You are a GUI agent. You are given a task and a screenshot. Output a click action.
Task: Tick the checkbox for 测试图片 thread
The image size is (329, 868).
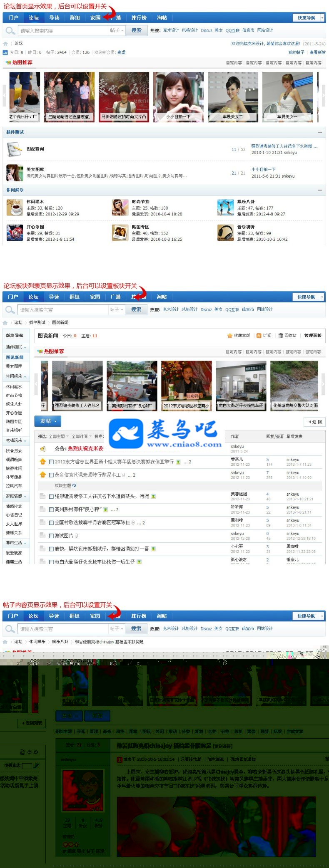[x=51, y=536]
